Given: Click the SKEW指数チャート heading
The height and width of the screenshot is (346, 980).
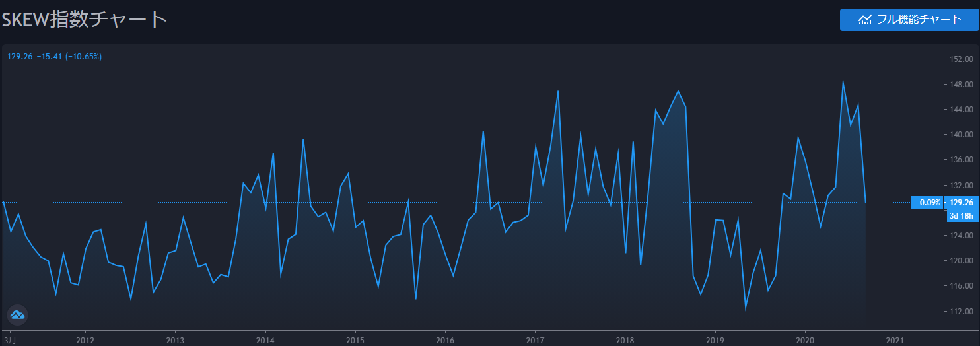Looking at the screenshot, I should click(x=84, y=19).
